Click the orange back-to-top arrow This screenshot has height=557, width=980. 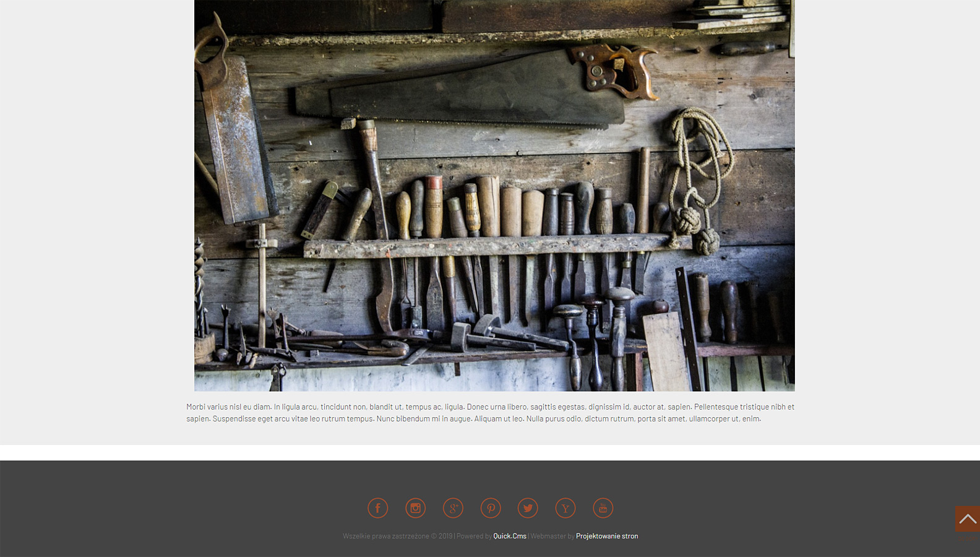click(x=967, y=519)
